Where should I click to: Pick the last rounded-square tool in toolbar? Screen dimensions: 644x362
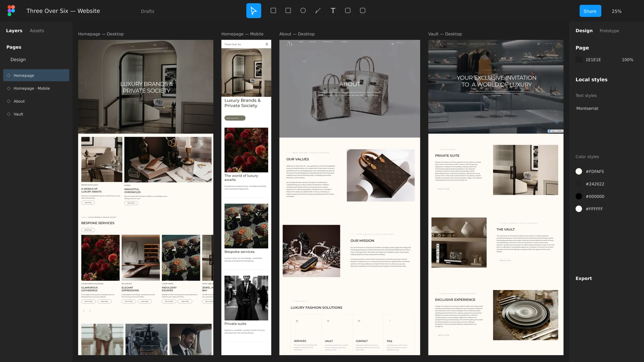(363, 11)
